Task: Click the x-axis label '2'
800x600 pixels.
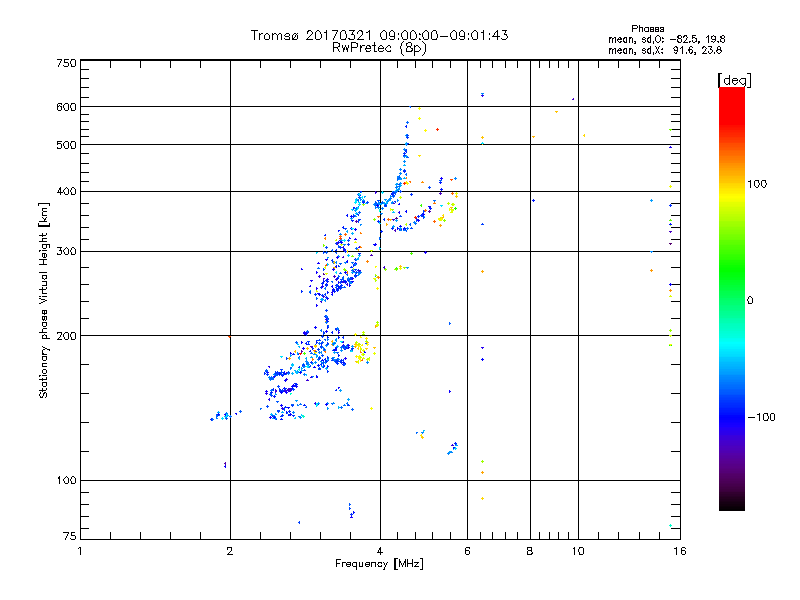Action: pyautogui.click(x=230, y=551)
